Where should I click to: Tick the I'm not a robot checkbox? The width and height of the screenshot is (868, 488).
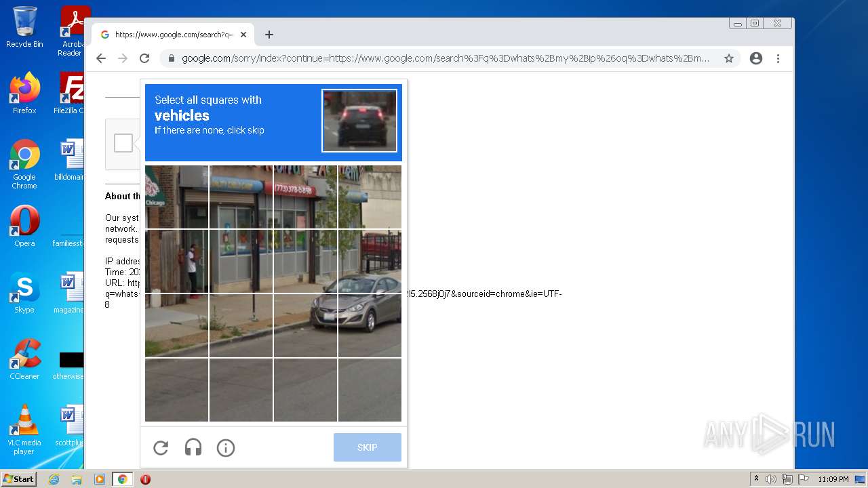tap(123, 143)
